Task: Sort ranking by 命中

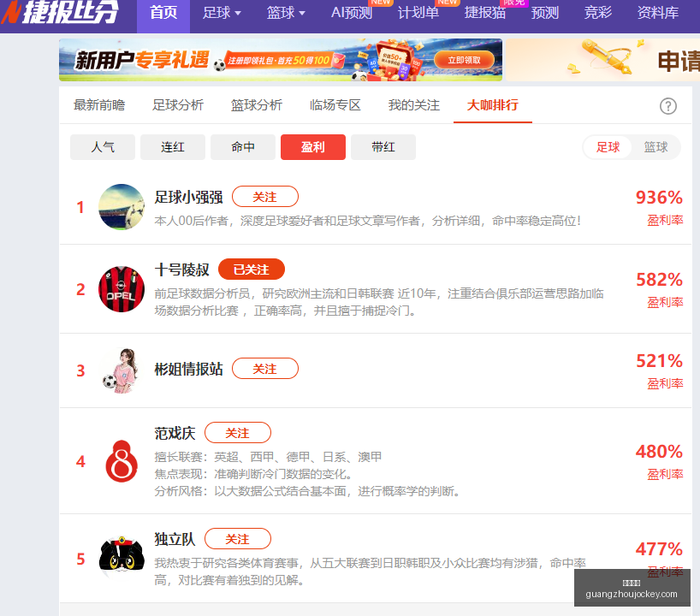Action: [243, 147]
